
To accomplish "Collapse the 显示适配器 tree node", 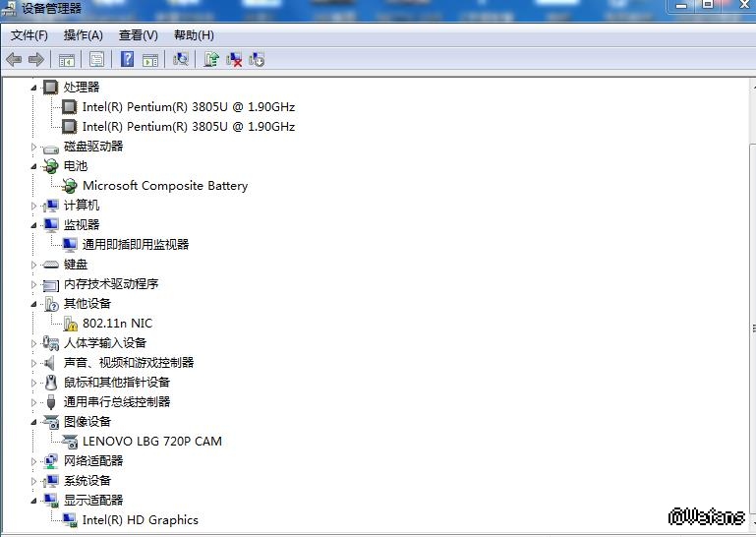I will click(33, 501).
